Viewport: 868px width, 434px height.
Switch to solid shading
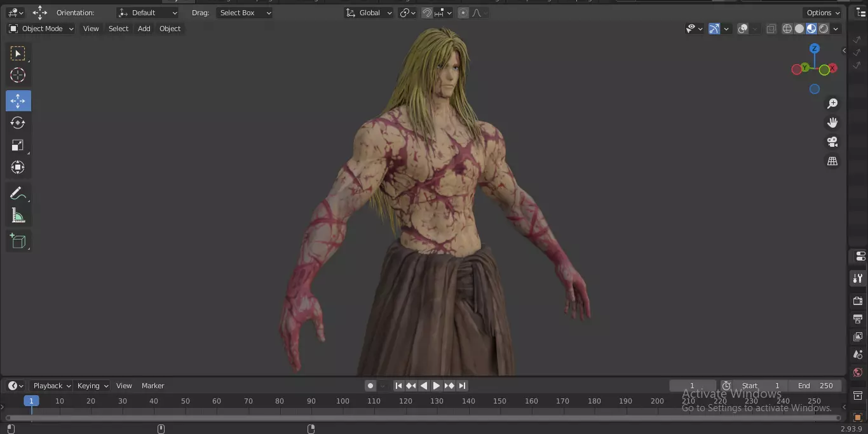[x=799, y=29]
